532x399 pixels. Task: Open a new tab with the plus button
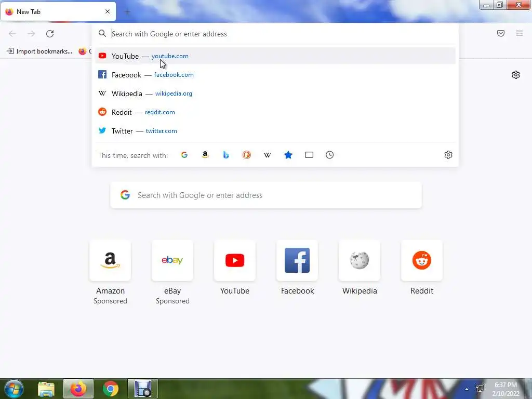[127, 12]
